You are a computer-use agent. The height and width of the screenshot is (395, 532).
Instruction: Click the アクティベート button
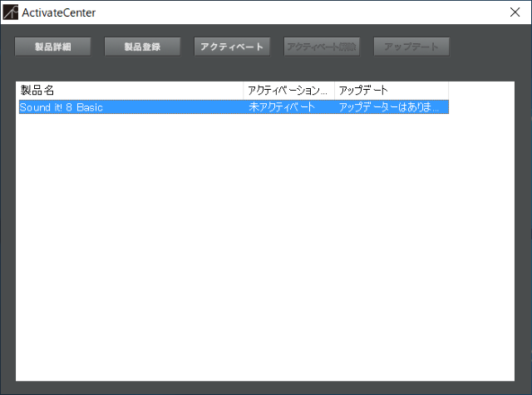[232, 47]
